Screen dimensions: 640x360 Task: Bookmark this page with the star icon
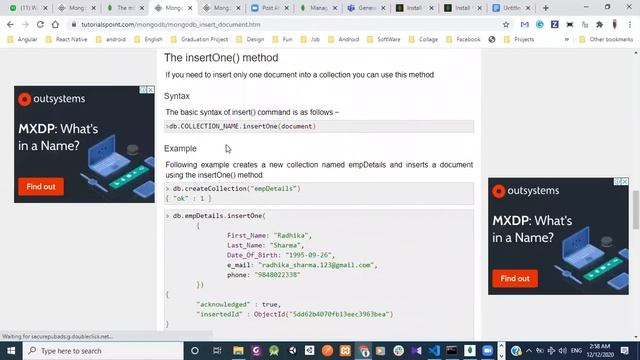coord(506,24)
